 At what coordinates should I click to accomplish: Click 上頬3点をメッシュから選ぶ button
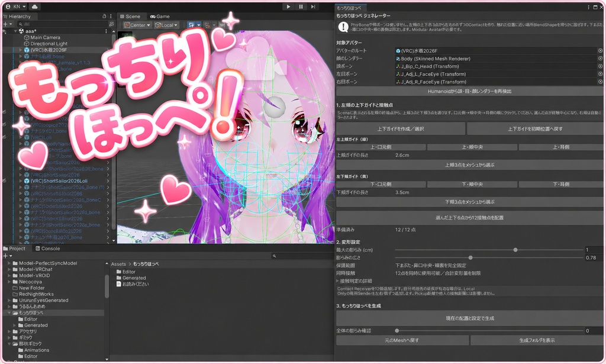click(469, 165)
